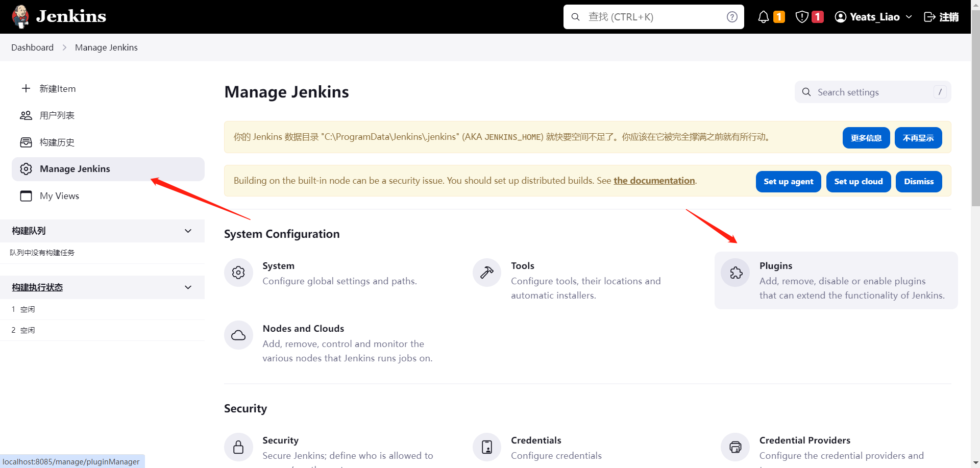Viewport: 980px width, 468px height.
Task: Select Manage Jenkins in the sidebar
Action: [x=75, y=168]
